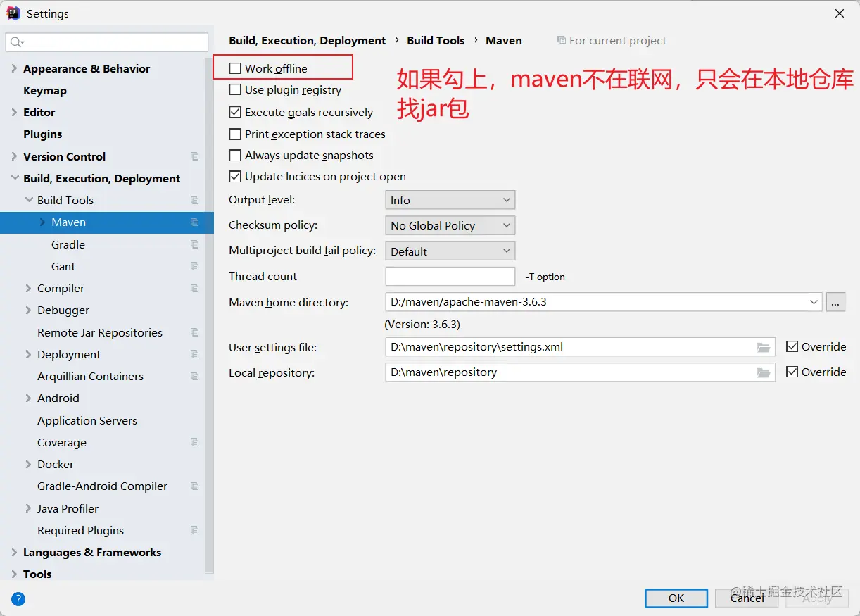Enable Print exception stack traces

[235, 134]
